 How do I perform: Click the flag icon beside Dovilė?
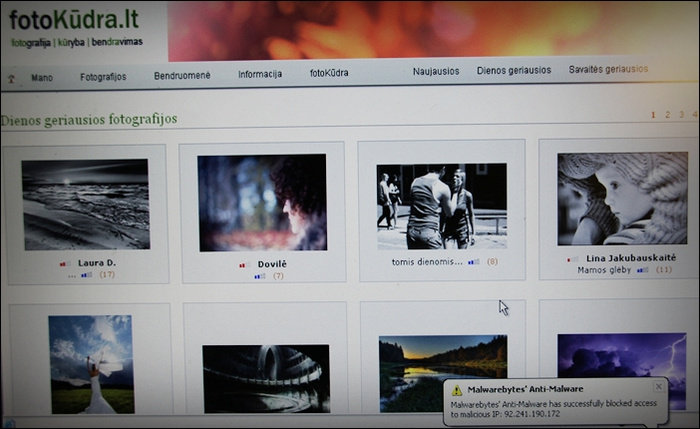241,265
